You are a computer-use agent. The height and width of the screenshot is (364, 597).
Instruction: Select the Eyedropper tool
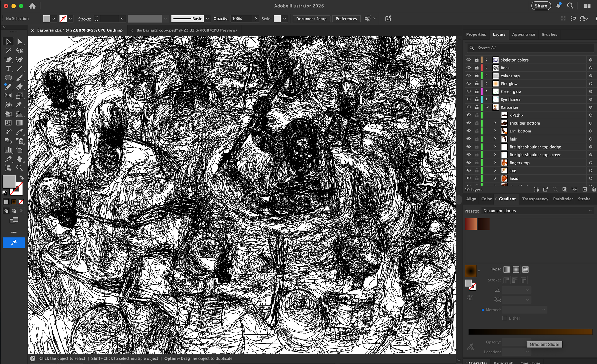click(x=19, y=132)
